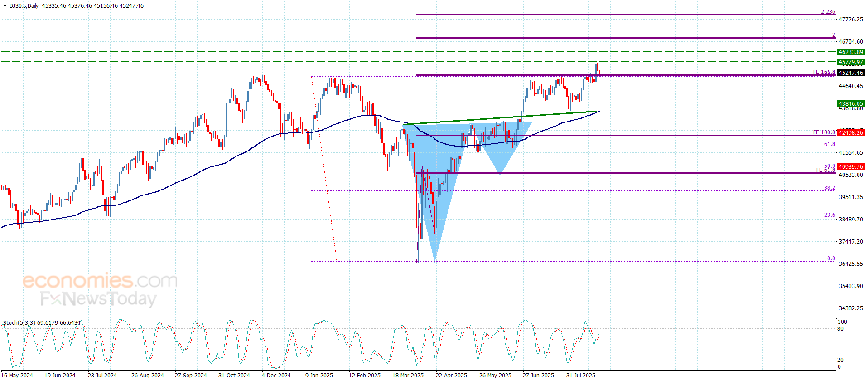Click the 16 May 2024 date label
Image resolution: width=868 pixels, height=381 pixels.
click(x=18, y=376)
